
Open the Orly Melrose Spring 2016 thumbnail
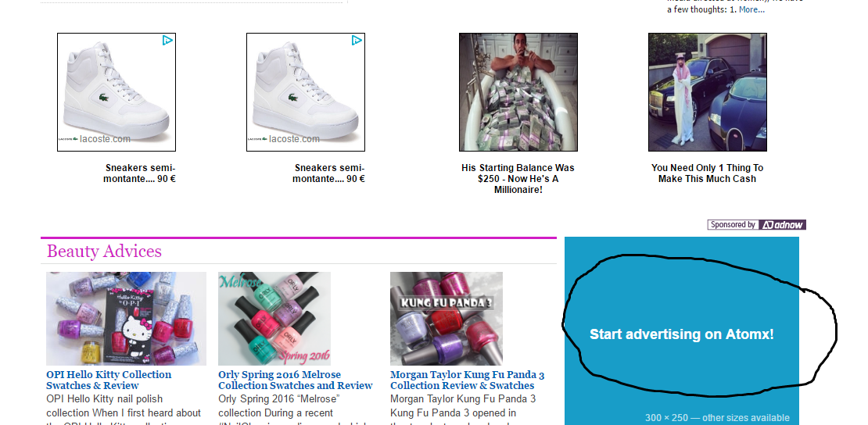(x=274, y=319)
